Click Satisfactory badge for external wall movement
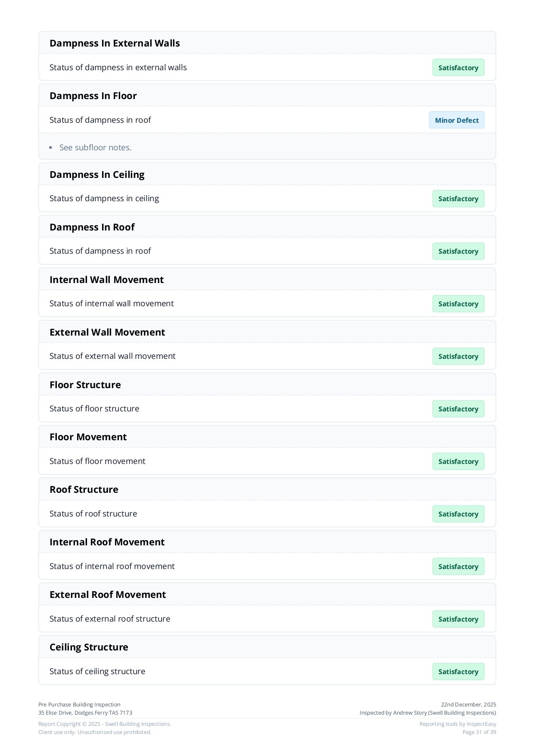This screenshot has width=535, height=756. coord(458,356)
